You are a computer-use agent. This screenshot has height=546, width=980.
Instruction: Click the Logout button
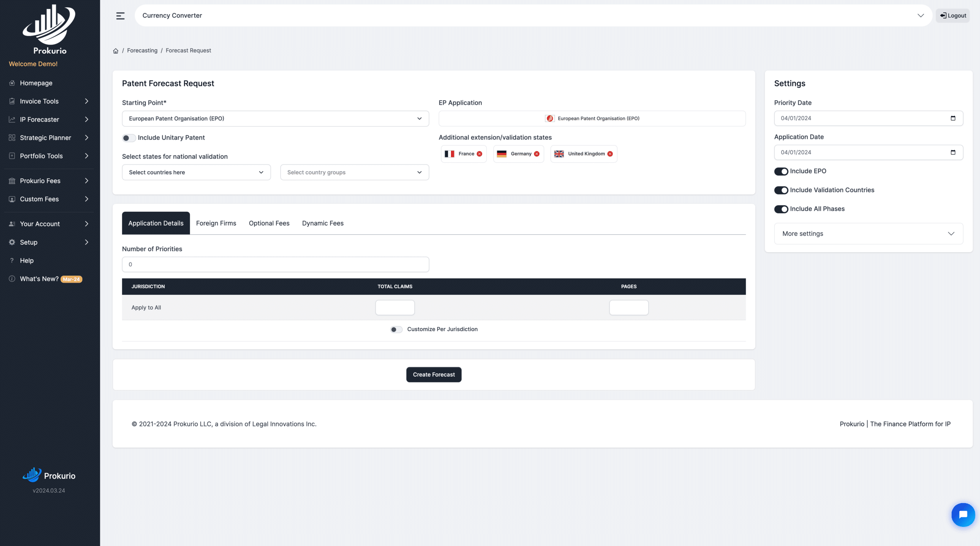(953, 16)
